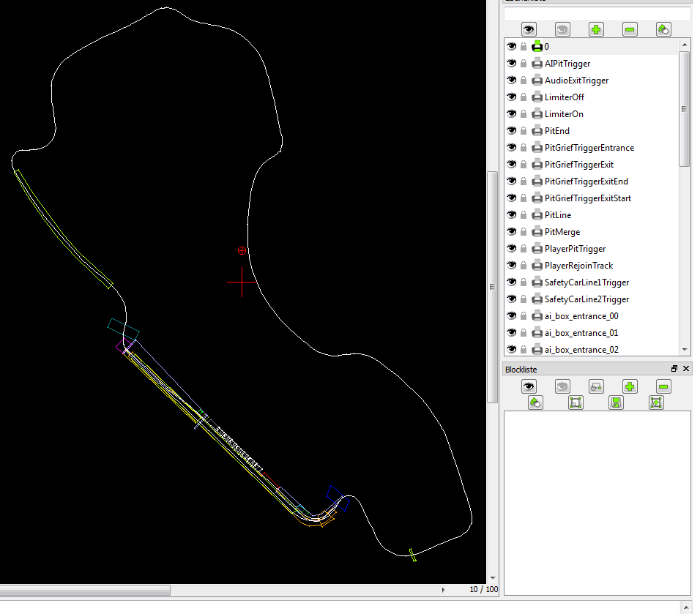Toggle lock on layer PlayerRejoinTrack

click(524, 266)
